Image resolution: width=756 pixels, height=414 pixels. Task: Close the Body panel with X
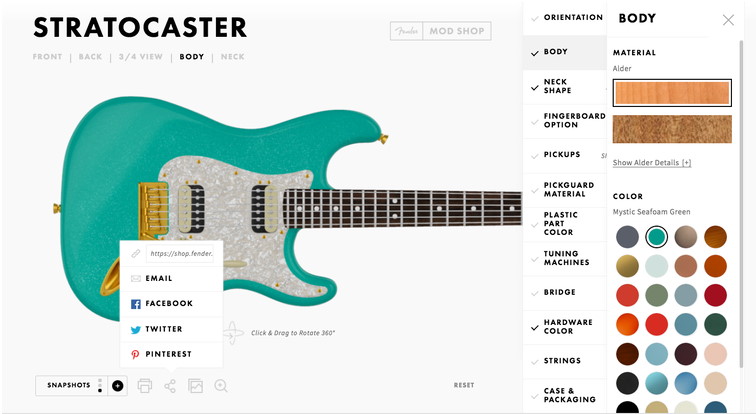pyautogui.click(x=728, y=20)
